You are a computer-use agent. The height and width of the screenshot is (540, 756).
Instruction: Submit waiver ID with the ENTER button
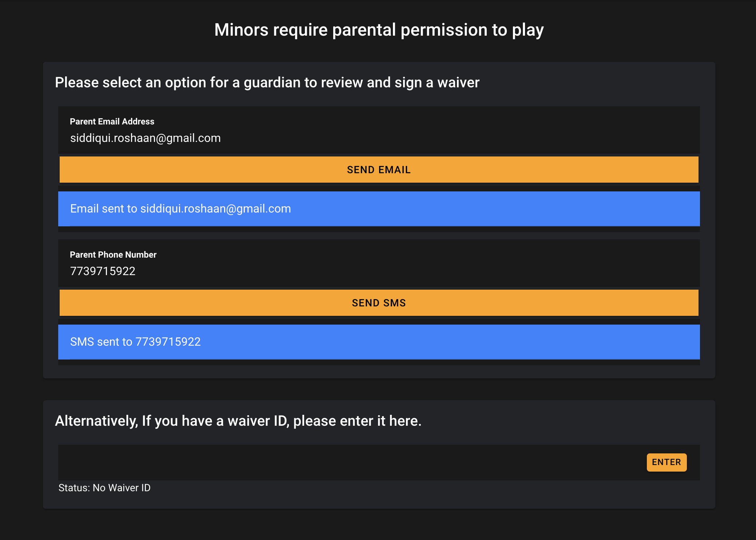click(x=667, y=462)
